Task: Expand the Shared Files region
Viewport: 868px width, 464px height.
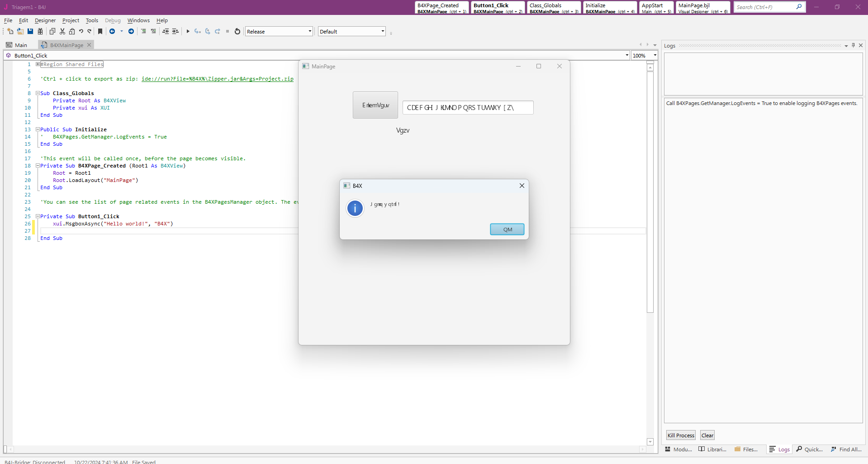Action: [38, 64]
